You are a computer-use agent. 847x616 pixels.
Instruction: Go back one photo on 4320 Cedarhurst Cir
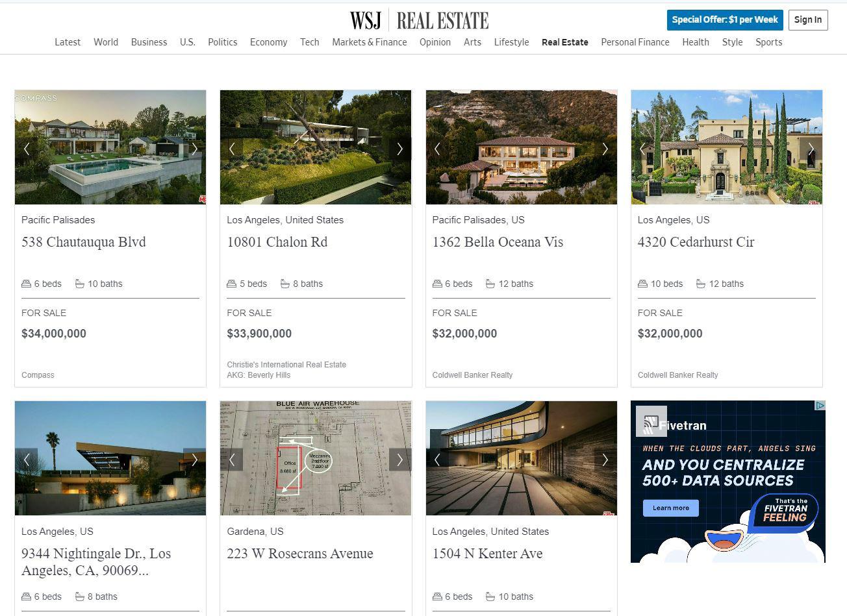pyautogui.click(x=642, y=149)
